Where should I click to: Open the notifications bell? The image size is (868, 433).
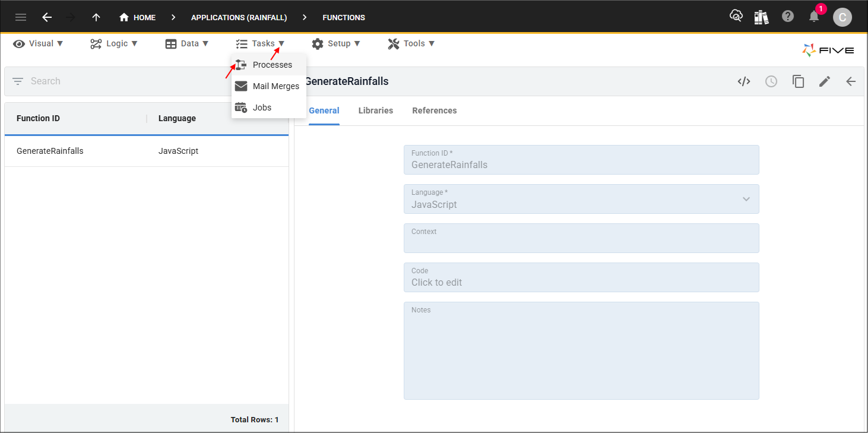coord(814,17)
